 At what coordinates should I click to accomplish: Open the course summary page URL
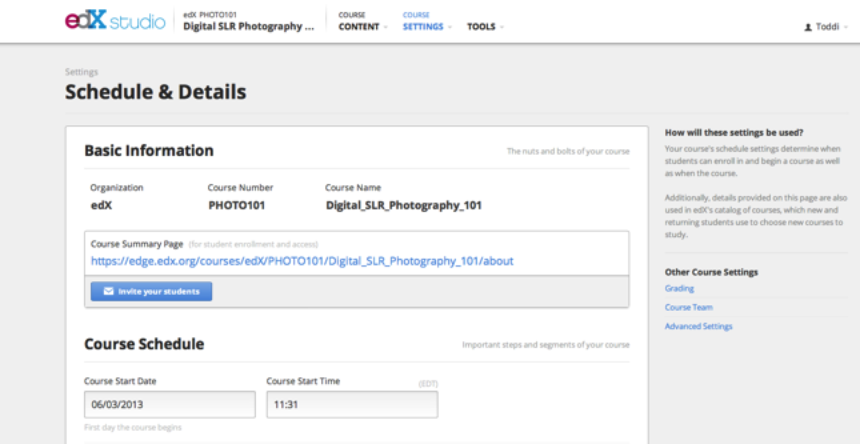tap(302, 261)
